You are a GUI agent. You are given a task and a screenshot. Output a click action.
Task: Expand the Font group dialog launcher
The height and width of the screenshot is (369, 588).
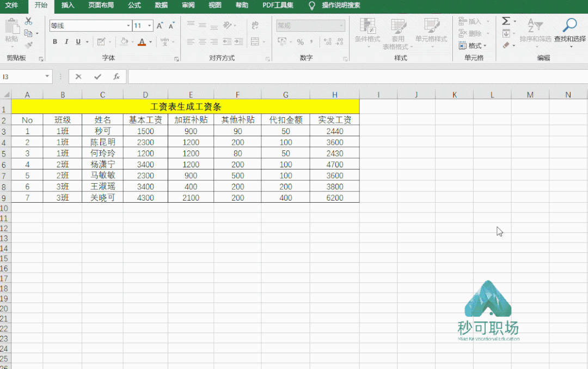tap(176, 59)
